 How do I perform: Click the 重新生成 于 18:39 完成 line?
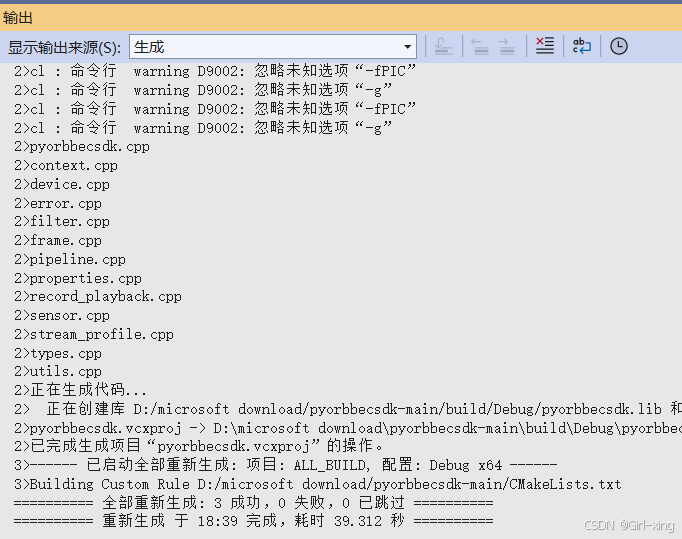(254, 521)
